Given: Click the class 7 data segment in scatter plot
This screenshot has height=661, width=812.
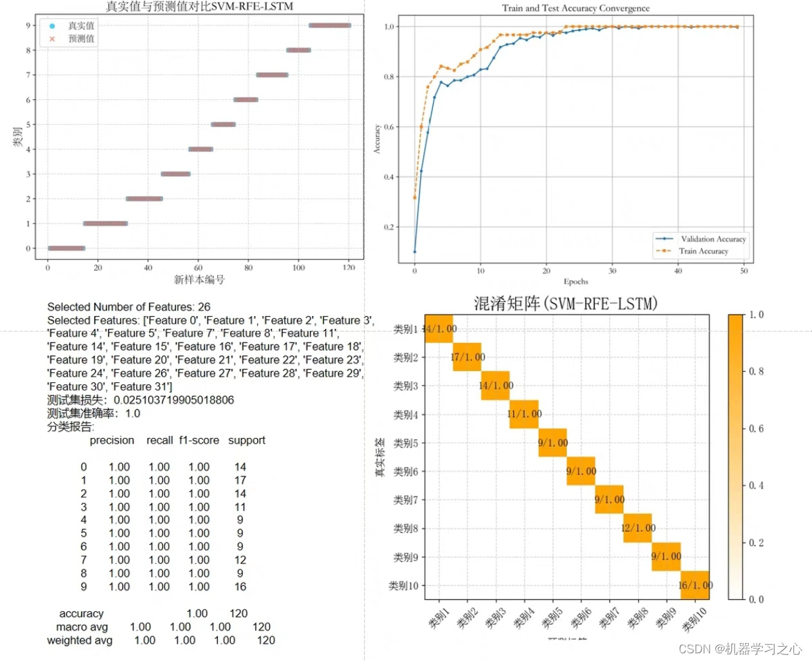Looking at the screenshot, I should point(272,75).
